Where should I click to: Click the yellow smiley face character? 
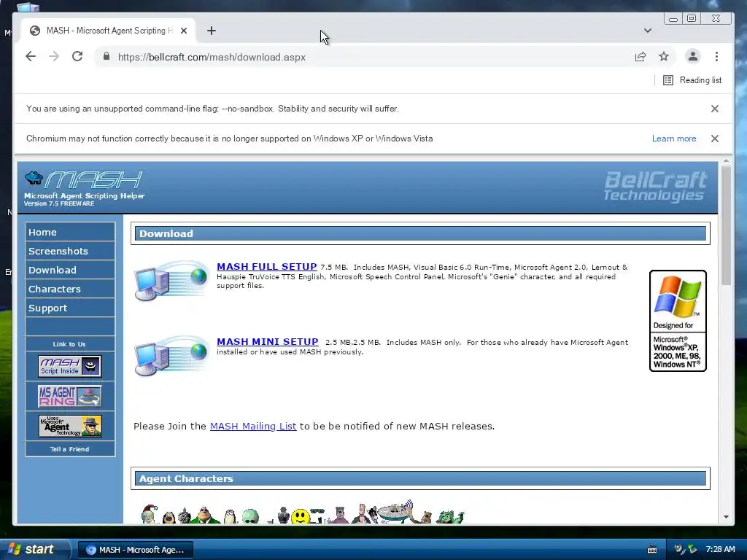point(300,517)
